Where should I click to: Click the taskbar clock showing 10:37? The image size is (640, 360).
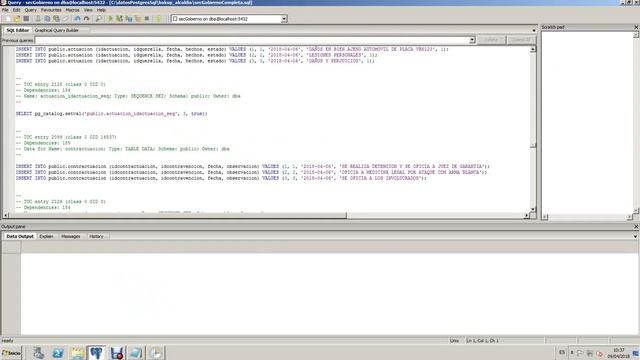coord(618,353)
